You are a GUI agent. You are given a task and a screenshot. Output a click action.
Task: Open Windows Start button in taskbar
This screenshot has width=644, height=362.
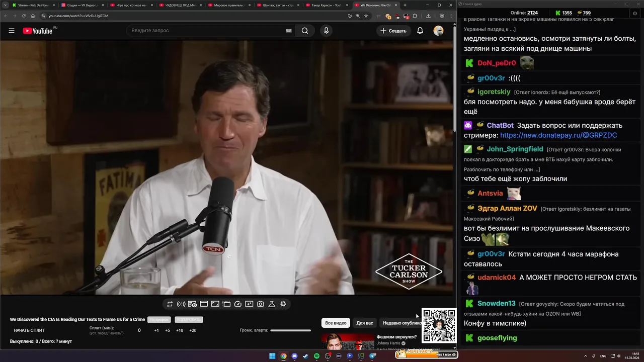click(x=272, y=356)
